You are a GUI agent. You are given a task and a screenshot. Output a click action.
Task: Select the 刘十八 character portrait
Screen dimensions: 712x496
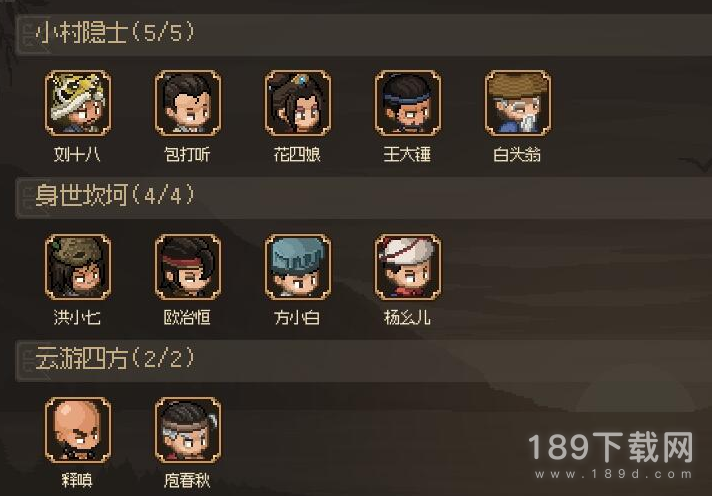point(78,103)
